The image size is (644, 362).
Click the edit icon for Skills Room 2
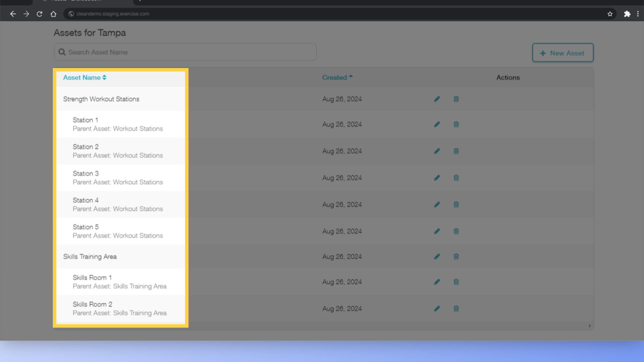click(437, 308)
